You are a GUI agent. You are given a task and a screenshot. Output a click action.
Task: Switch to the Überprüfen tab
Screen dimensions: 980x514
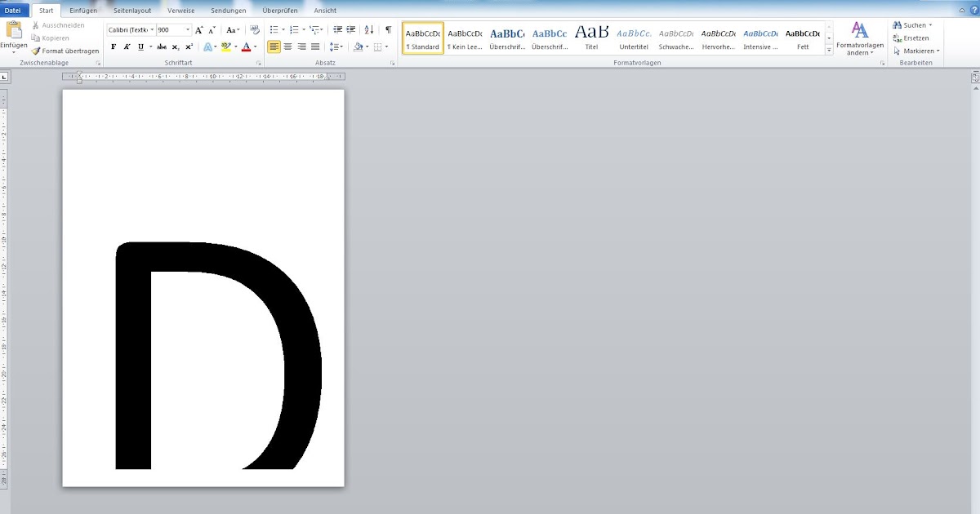[x=280, y=11]
